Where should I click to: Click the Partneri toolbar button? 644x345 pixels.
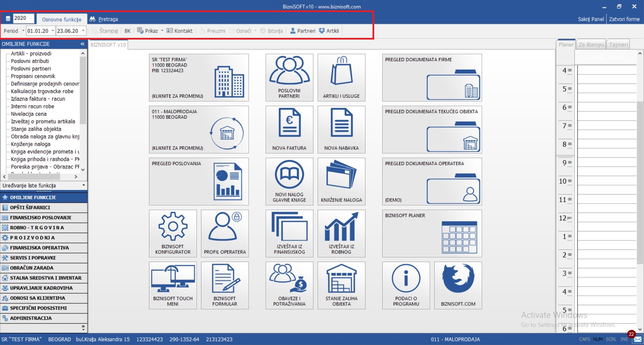303,31
